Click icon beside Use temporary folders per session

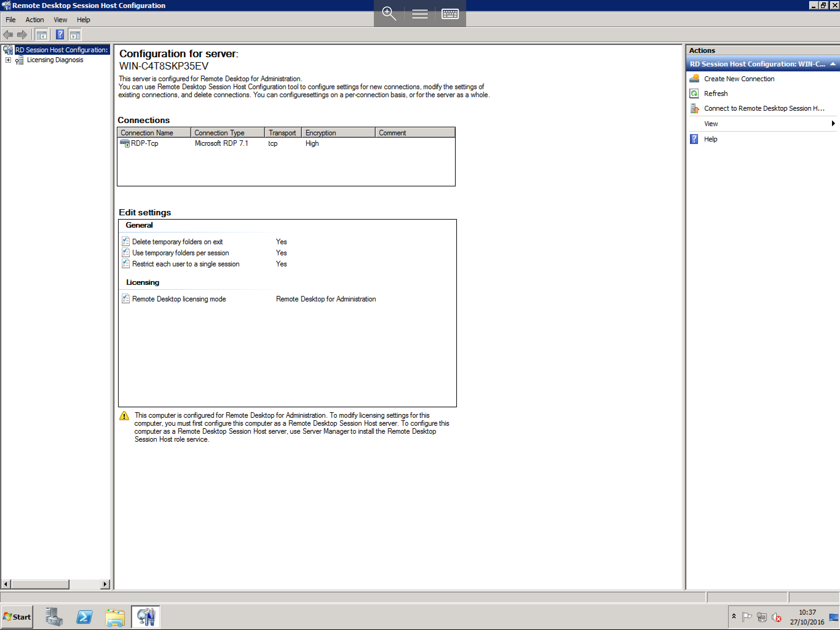pyautogui.click(x=126, y=252)
